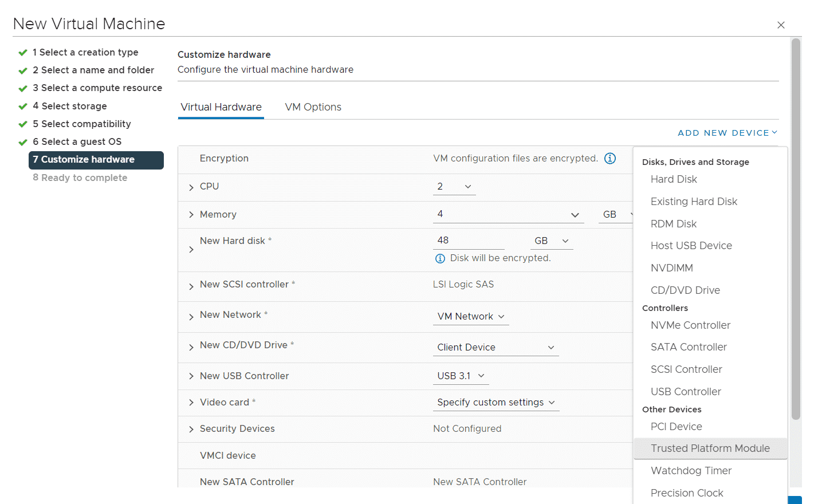
Task: Click checkmark beside Select storage step
Action: coord(23,107)
